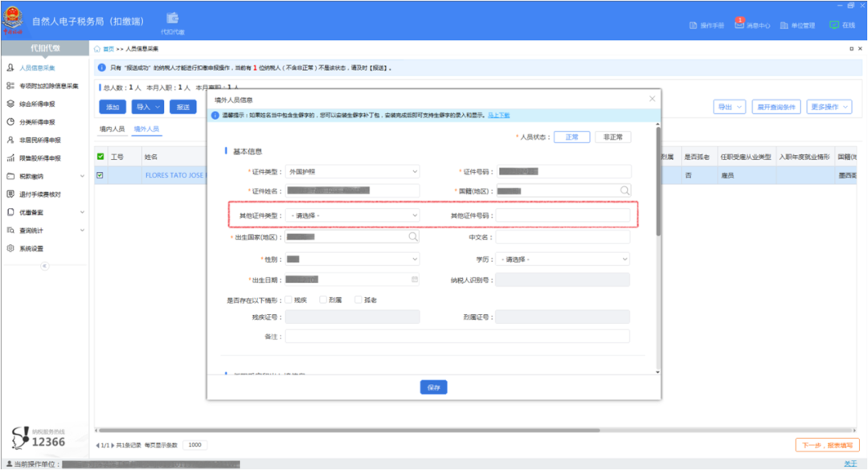Close the 人员信息采集 page tab with X
The image size is (868, 470).
860,49
